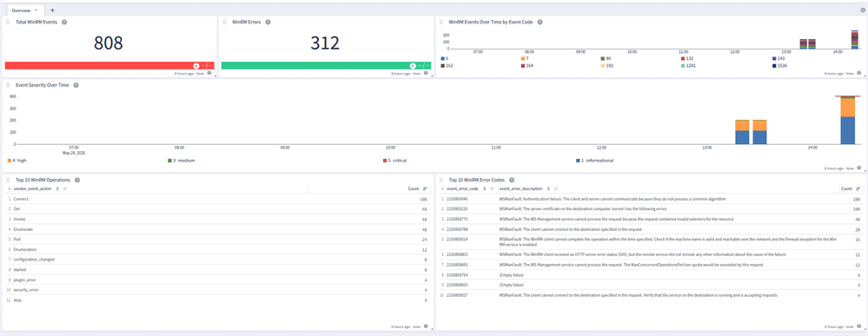Select the Enumerate operation row
Image resolution: width=868 pixels, height=336 pixels.
point(217,229)
